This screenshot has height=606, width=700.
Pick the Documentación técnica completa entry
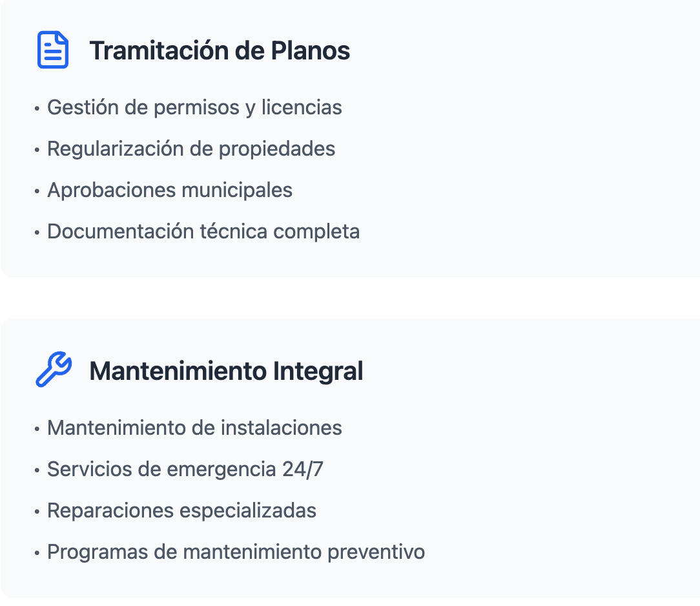(203, 231)
